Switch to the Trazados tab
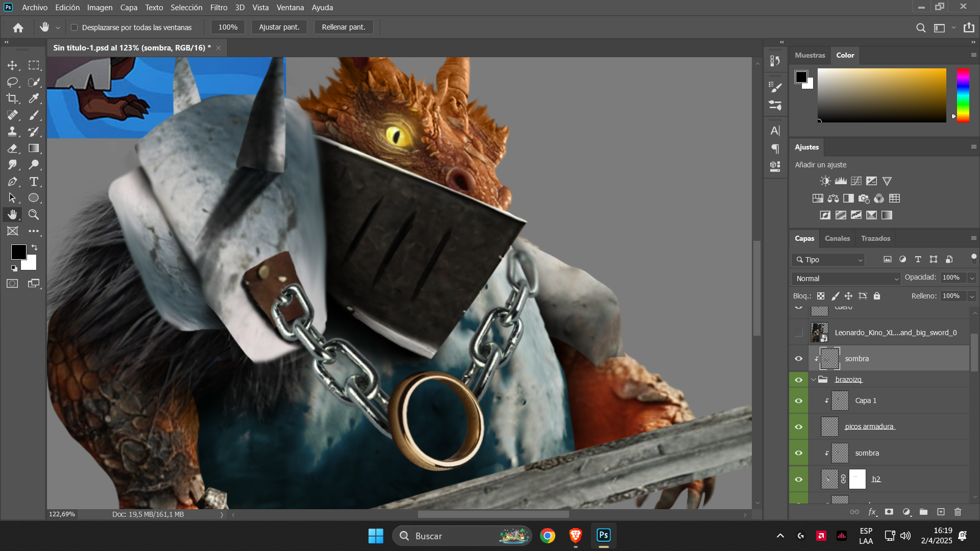The height and width of the screenshot is (551, 980). click(x=875, y=238)
